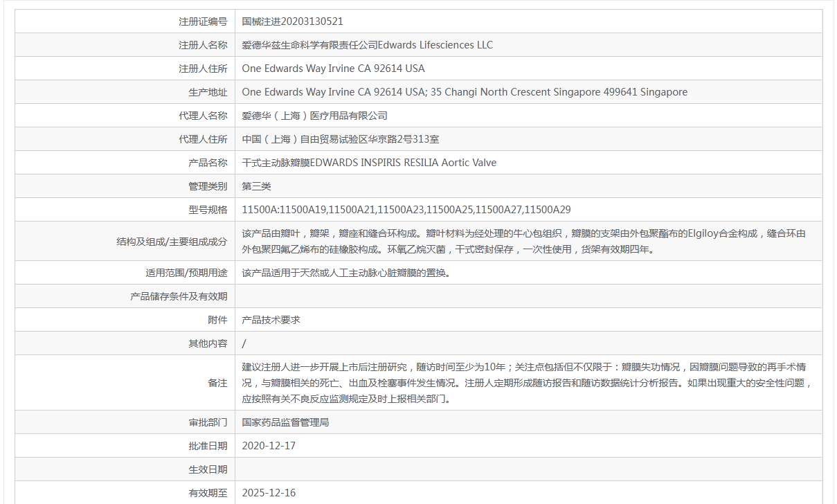This screenshot has width=837, height=504.
Task: Click the label 生产地址
Action: 208,92
